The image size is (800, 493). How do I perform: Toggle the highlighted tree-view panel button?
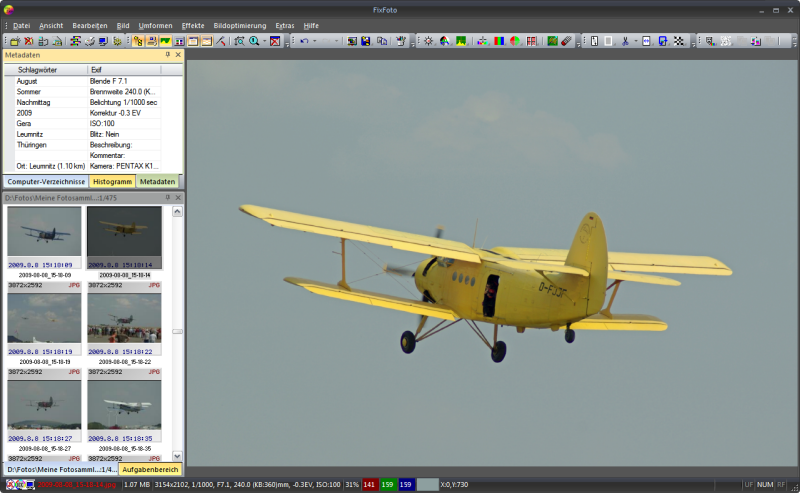138,41
